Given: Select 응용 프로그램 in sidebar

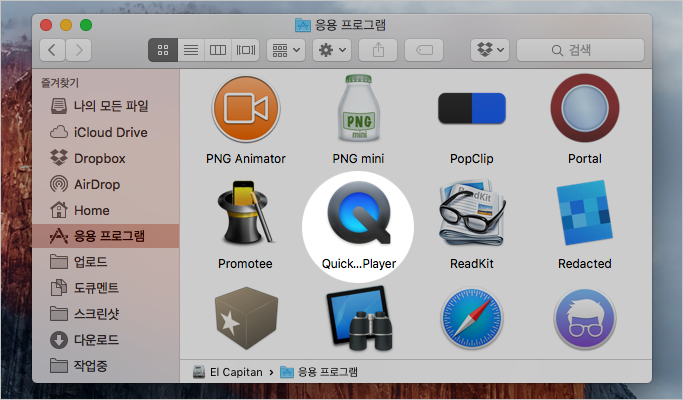Looking at the screenshot, I should (x=105, y=236).
